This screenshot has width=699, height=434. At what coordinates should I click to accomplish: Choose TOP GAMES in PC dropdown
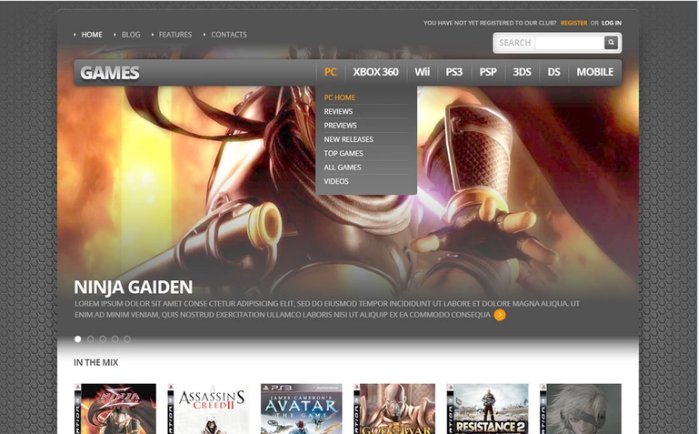click(343, 153)
